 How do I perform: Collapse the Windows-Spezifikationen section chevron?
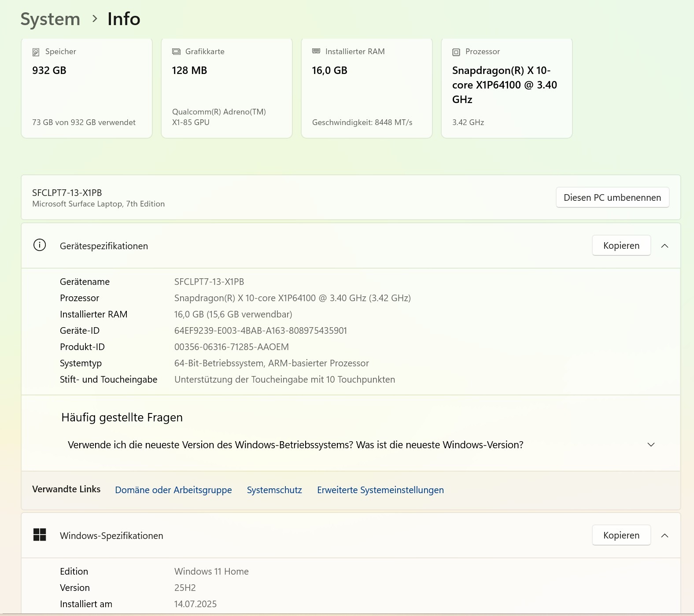664,535
